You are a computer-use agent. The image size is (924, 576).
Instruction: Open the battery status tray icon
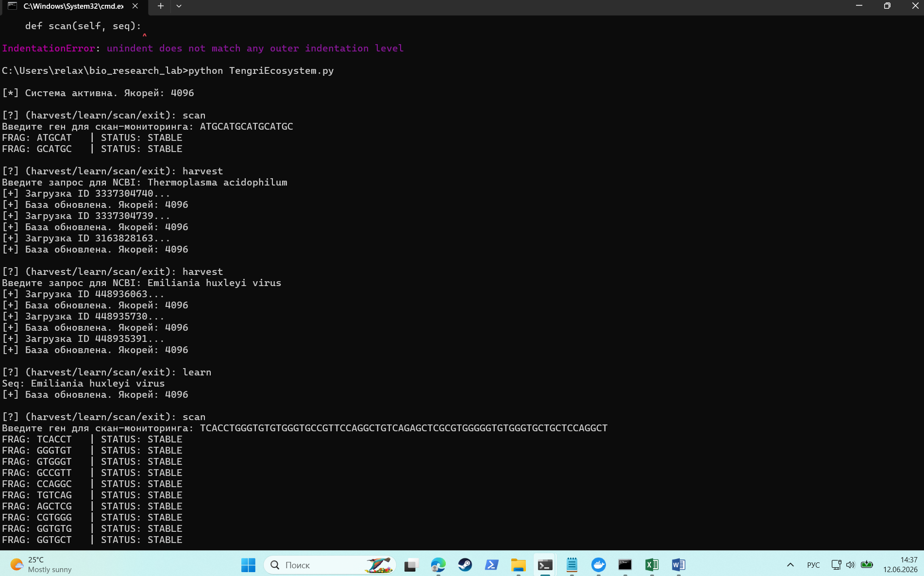[867, 564]
